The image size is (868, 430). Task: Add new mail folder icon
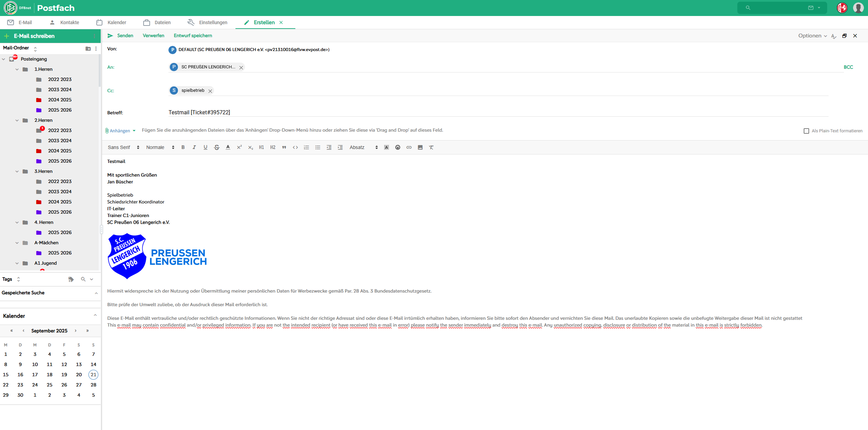coord(88,49)
